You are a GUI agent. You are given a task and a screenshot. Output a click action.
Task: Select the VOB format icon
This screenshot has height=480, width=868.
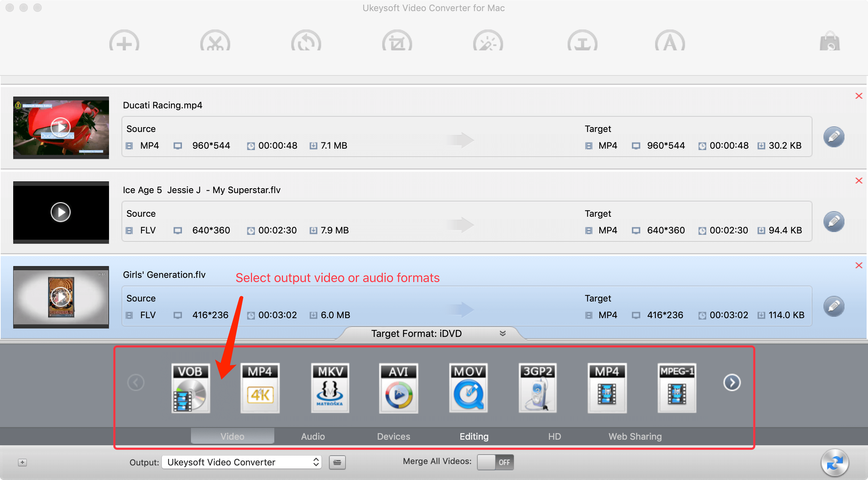(191, 388)
